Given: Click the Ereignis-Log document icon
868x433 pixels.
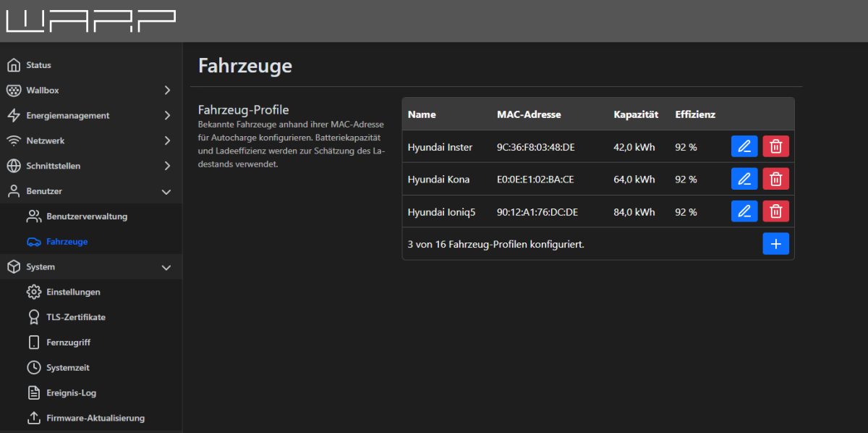Looking at the screenshot, I should (34, 393).
